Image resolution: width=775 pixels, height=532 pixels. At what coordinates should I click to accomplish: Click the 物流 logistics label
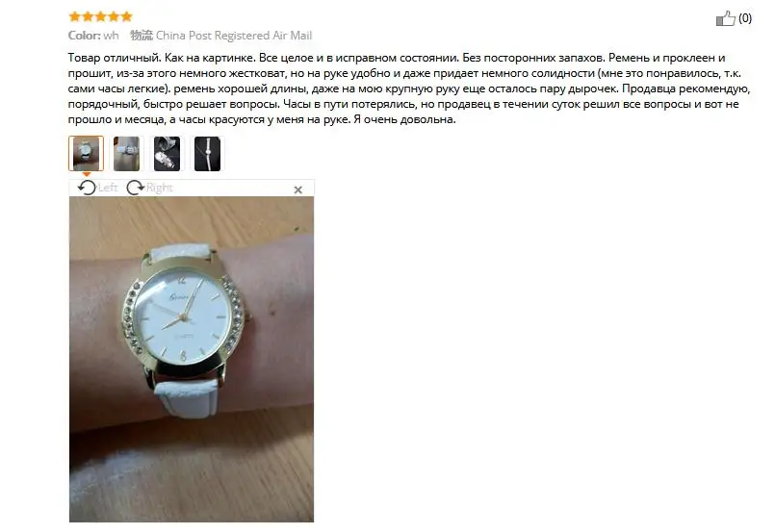click(x=142, y=36)
